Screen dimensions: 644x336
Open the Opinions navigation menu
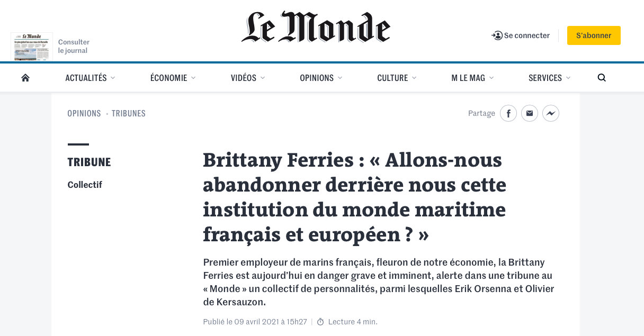pos(321,78)
